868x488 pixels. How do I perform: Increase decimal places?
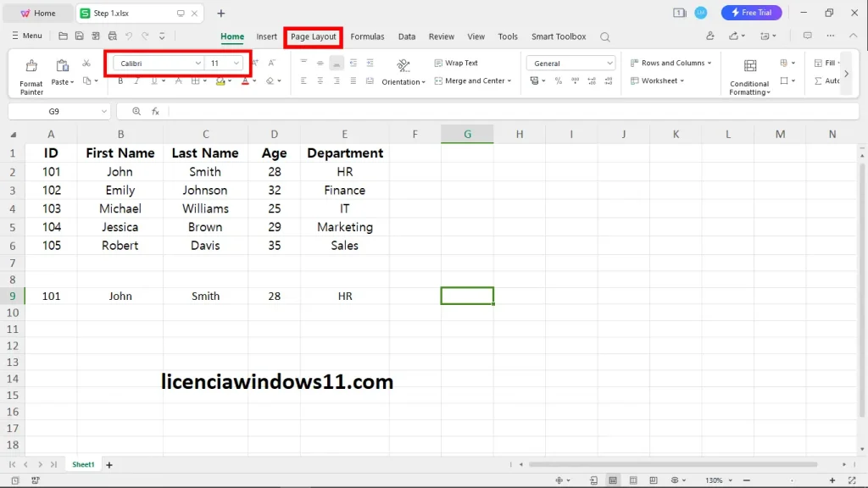(592, 80)
